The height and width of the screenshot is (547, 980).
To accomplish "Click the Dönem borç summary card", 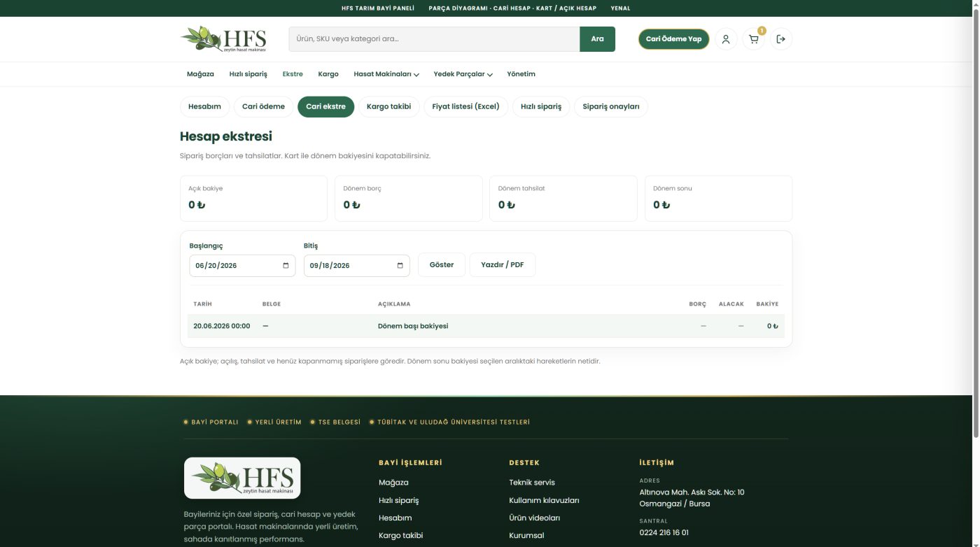I will [409, 199].
